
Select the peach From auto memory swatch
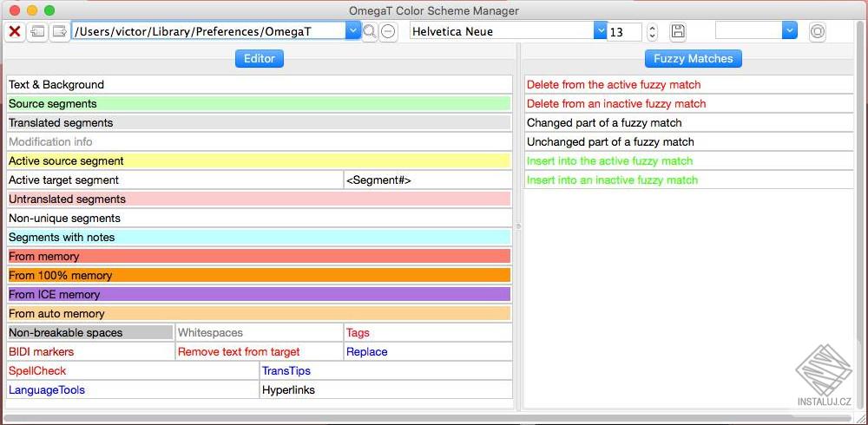[259, 314]
